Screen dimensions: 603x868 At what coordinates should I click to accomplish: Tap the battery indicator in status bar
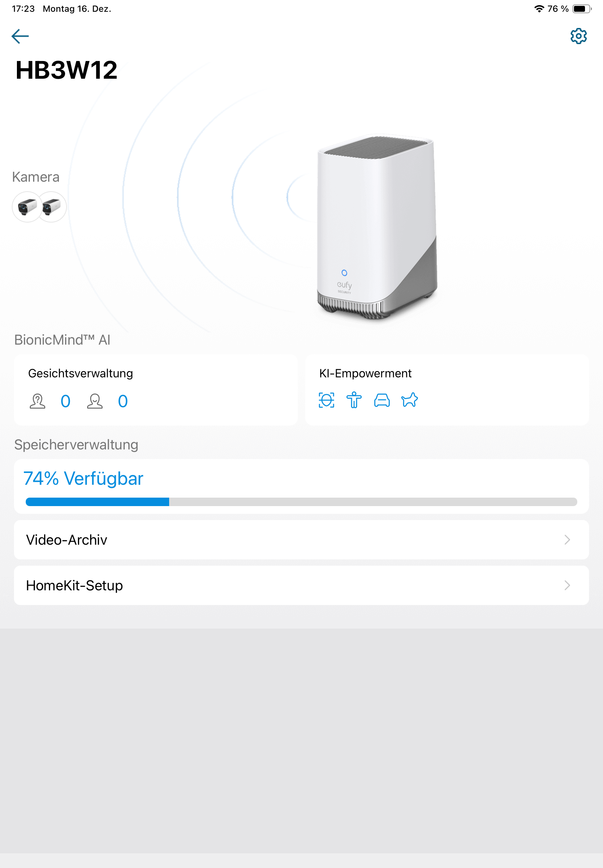pos(582,9)
